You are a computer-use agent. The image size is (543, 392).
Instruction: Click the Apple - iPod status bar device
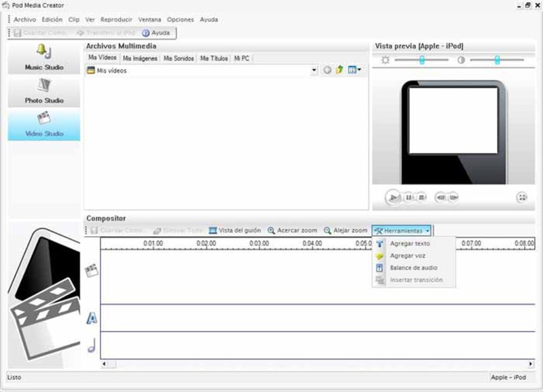508,378
